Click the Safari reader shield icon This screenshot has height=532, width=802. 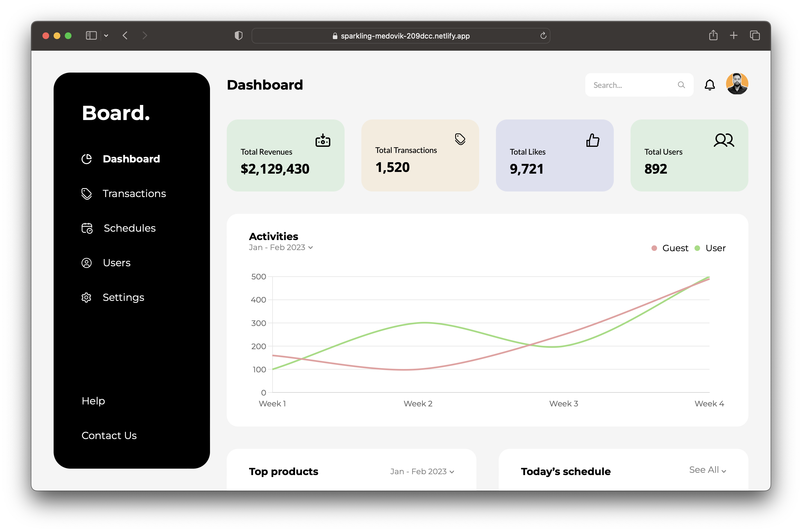pos(238,35)
